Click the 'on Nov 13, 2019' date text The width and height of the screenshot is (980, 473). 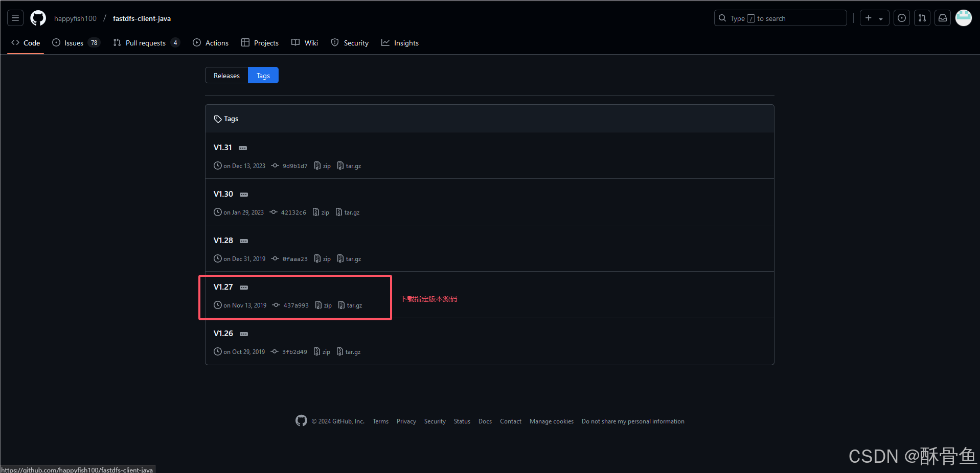(245, 305)
